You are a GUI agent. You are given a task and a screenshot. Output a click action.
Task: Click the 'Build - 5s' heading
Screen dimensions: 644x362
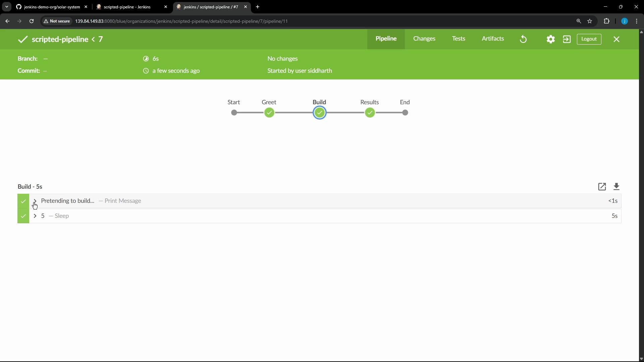pos(30,187)
